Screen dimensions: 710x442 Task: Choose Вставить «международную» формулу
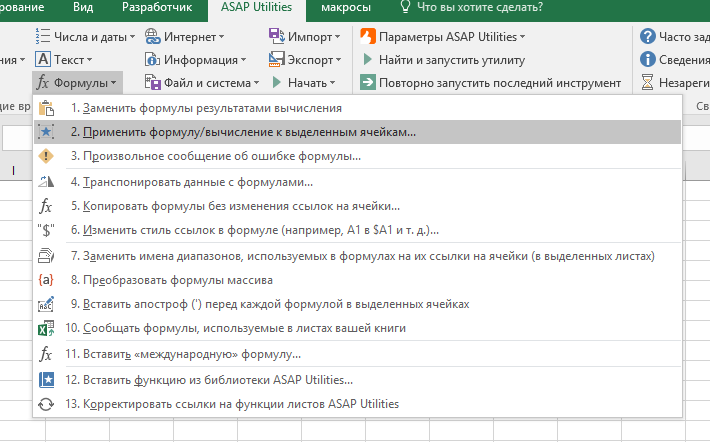[x=357, y=354]
